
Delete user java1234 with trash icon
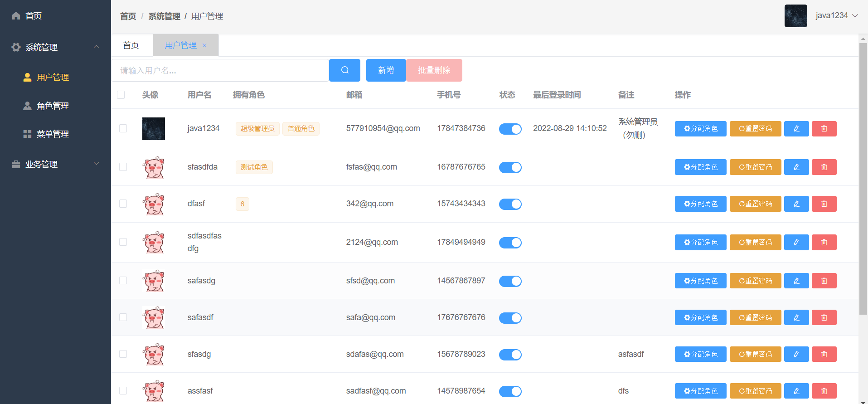tap(824, 129)
